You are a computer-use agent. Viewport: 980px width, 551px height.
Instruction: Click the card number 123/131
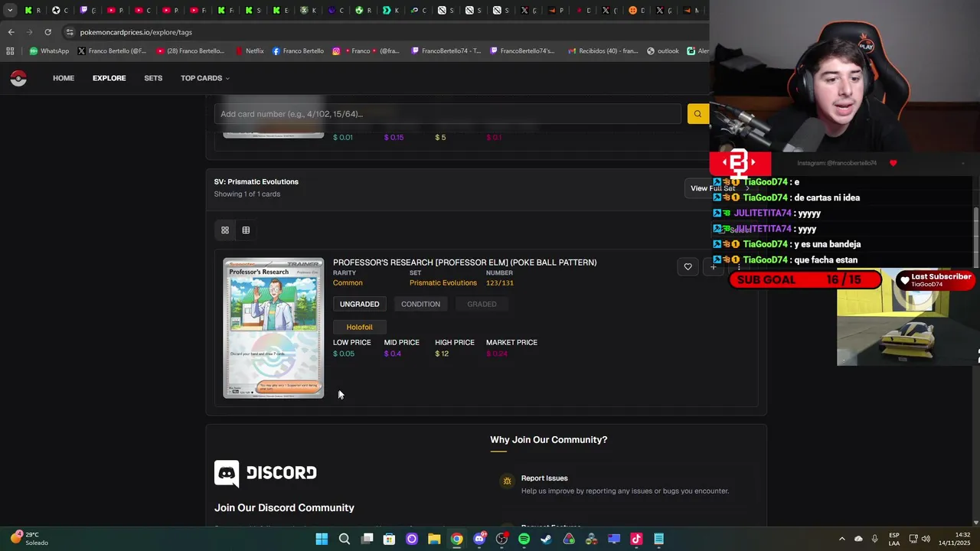click(500, 283)
